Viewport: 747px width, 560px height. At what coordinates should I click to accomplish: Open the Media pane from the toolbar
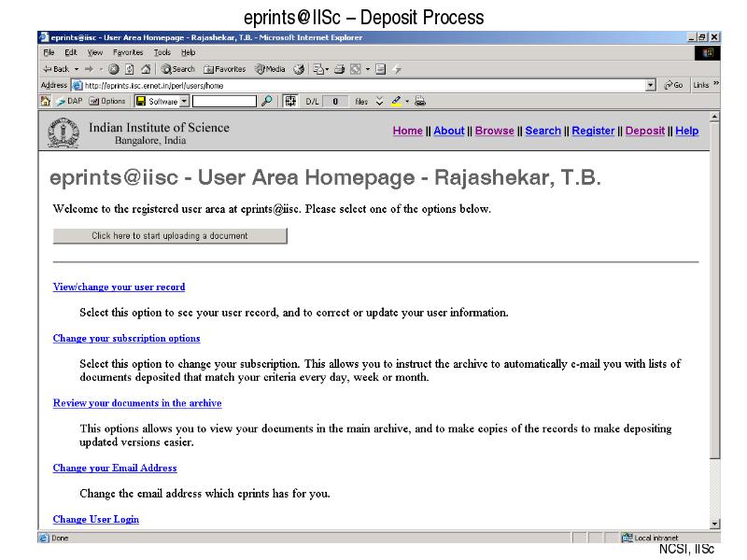tap(270, 69)
